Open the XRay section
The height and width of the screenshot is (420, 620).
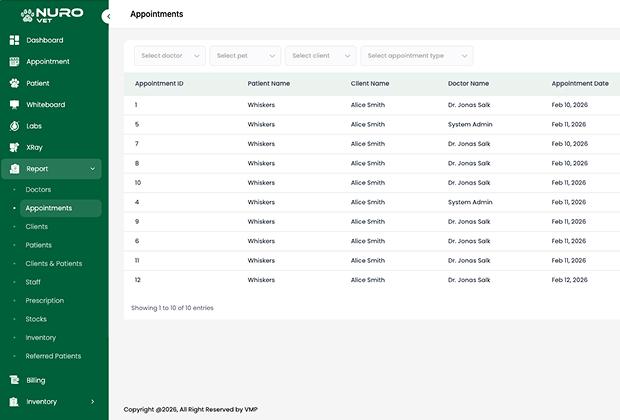34,147
